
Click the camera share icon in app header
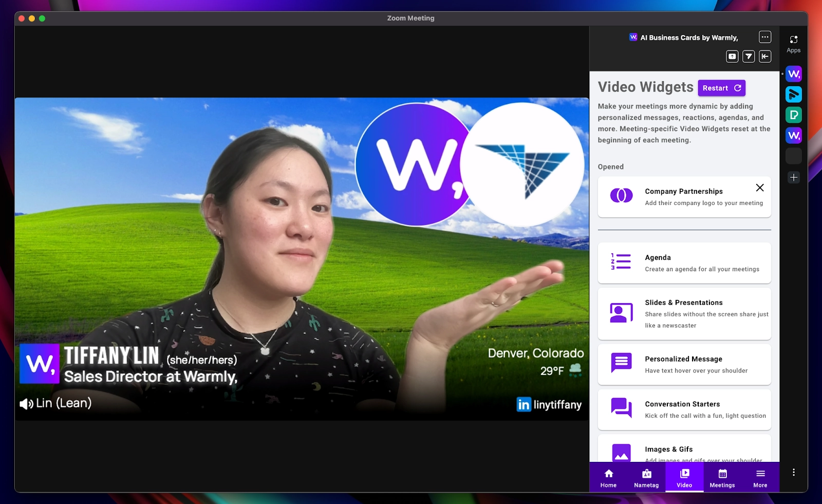click(732, 57)
